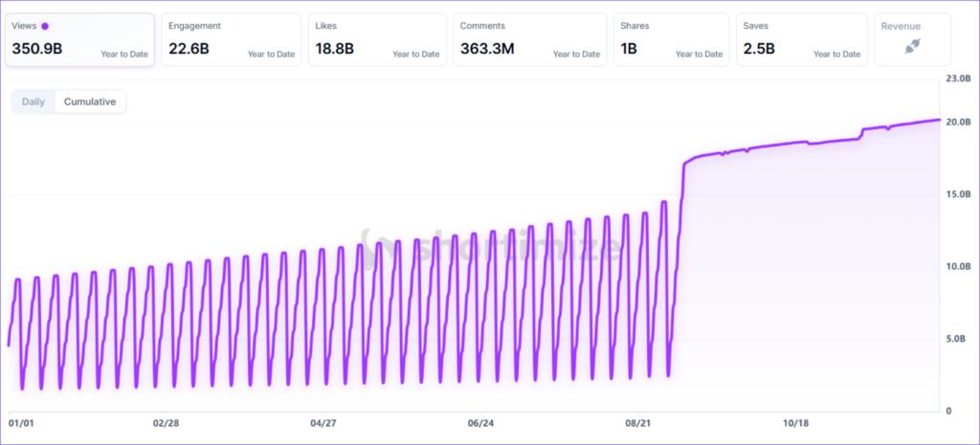
Task: Click the Revenue card
Action: coord(912,40)
